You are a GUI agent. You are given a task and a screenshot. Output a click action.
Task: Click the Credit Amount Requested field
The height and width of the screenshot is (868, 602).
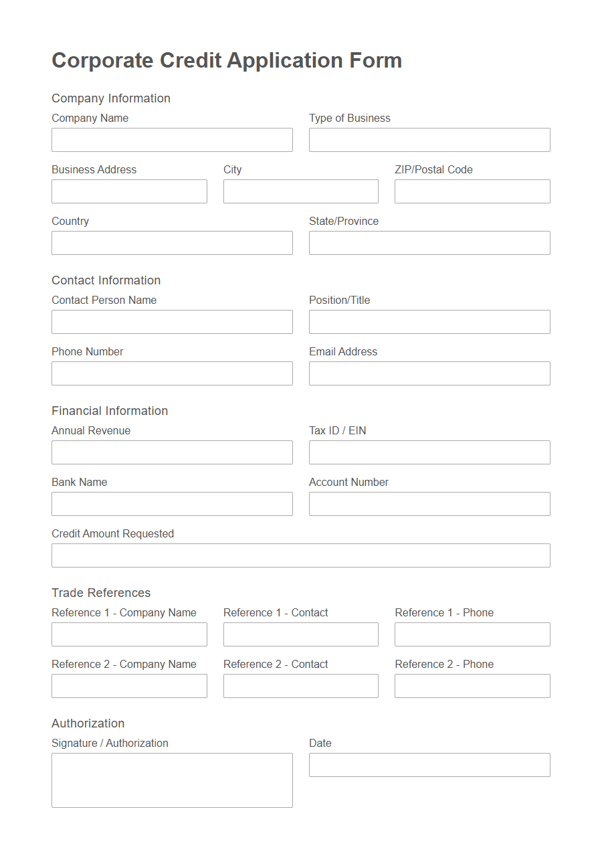pyautogui.click(x=300, y=555)
